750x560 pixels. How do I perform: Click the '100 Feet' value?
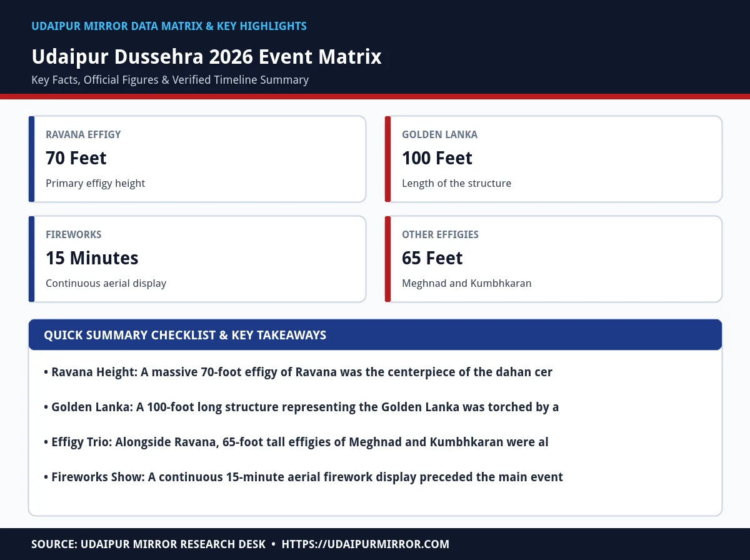point(437,158)
